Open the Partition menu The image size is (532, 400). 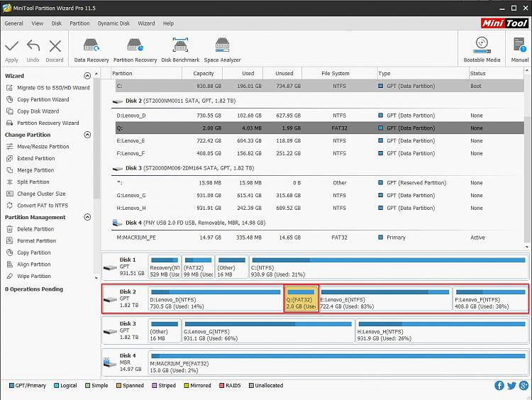click(x=79, y=23)
